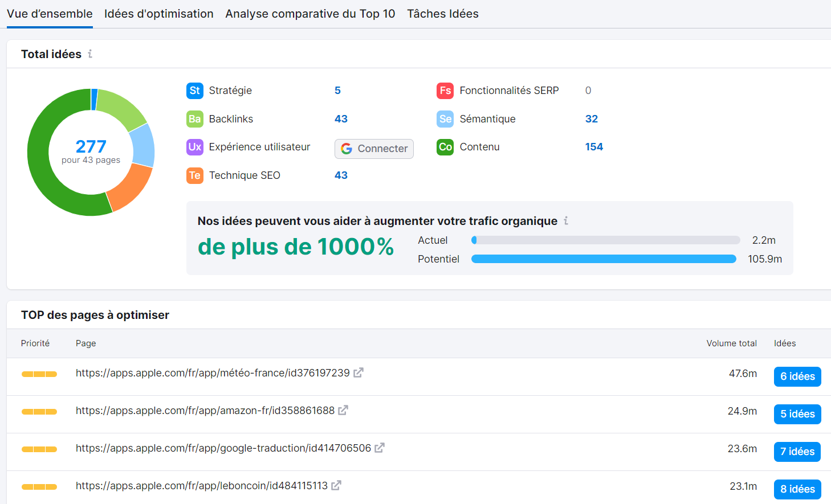Viewport: 831px width, 504px height.
Task: Click the Priorité column header
Action: (35, 343)
